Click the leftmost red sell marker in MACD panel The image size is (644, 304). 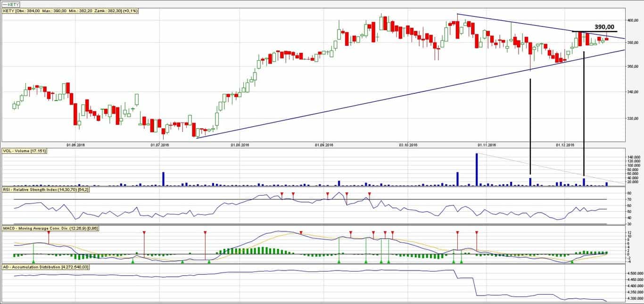coord(48,232)
